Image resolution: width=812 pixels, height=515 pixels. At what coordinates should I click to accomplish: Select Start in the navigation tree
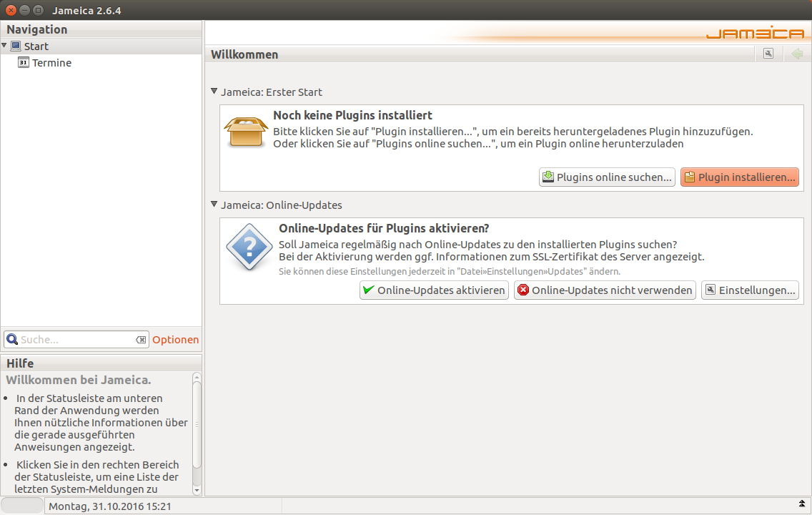click(36, 46)
